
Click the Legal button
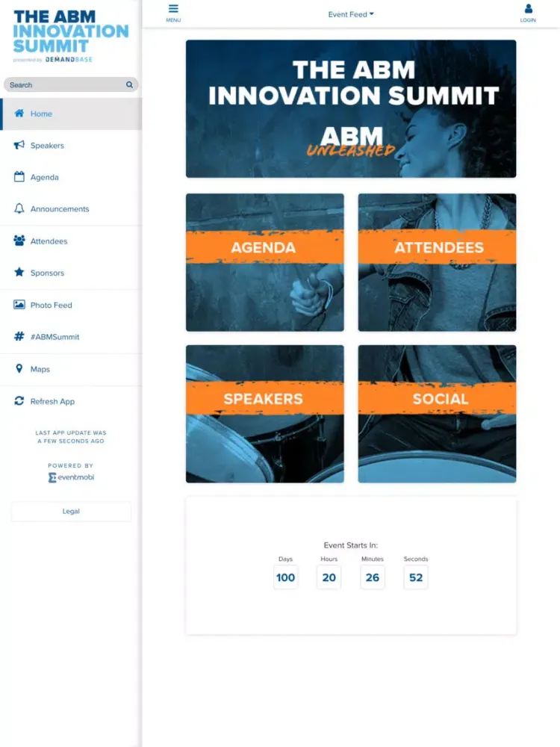click(71, 511)
